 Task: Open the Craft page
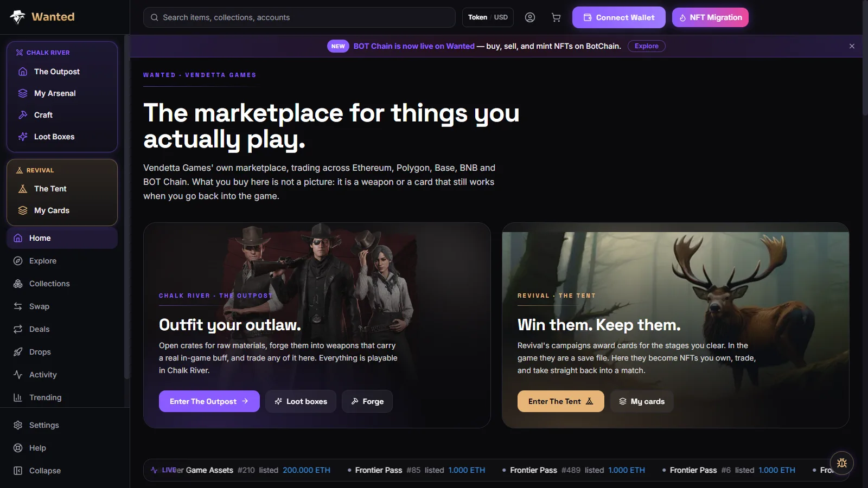(x=62, y=115)
